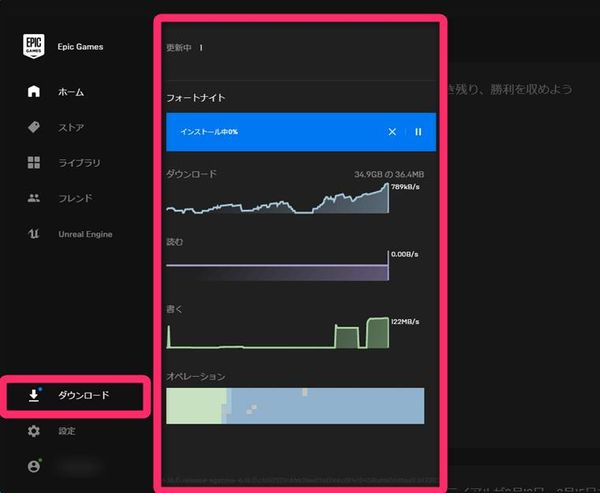Select the ライブラリ menu label
This screenshot has width=600, height=493.
[x=79, y=163]
